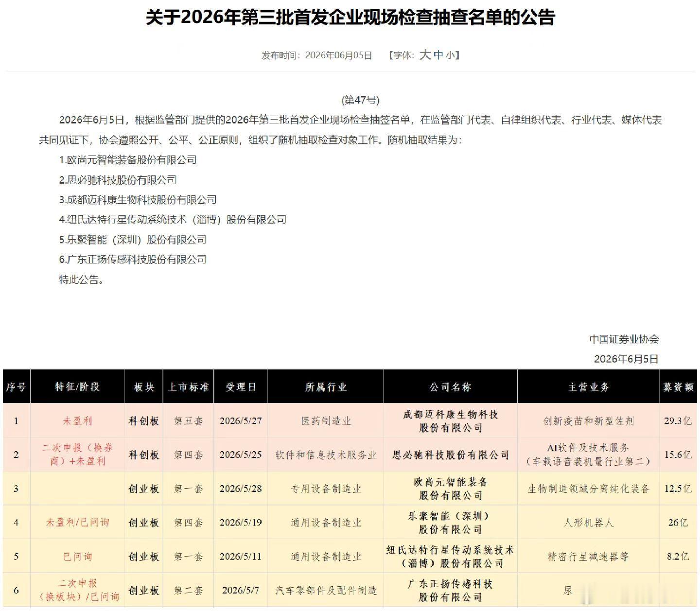Viewport: 700px width, 611px height.
Task: Click the 未盈利 cell in row 1
Action: pyautogui.click(x=77, y=421)
